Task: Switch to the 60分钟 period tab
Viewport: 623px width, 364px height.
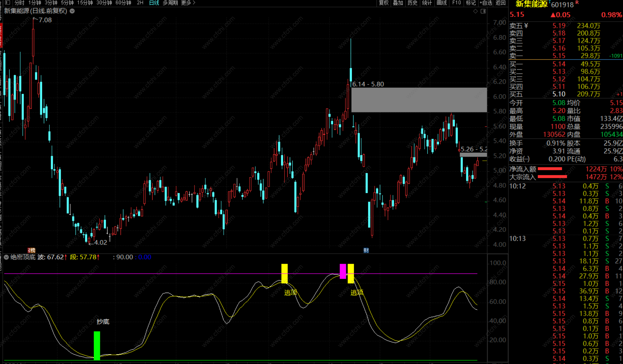Action: point(123,3)
